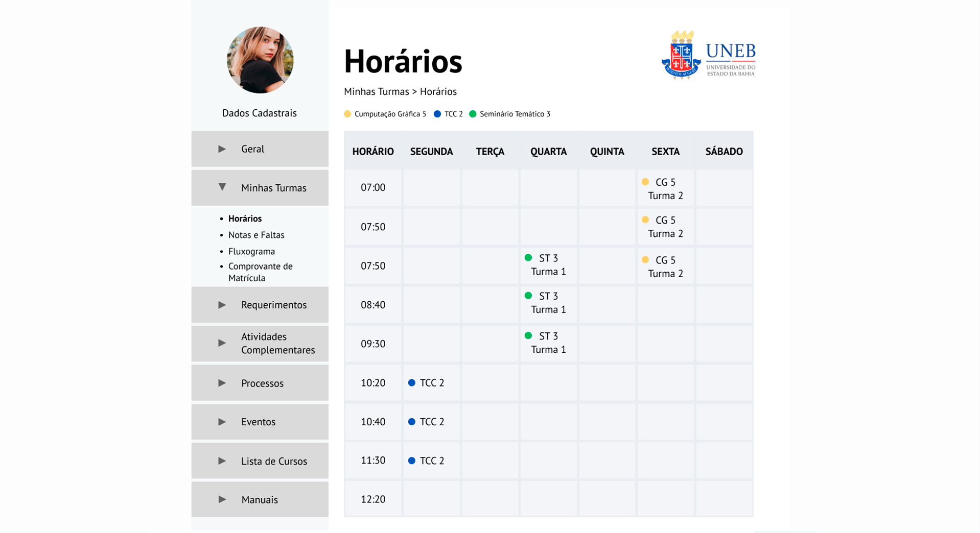This screenshot has height=533, width=980.
Task: Open Comprovante de Matrícula link
Action: click(x=260, y=272)
